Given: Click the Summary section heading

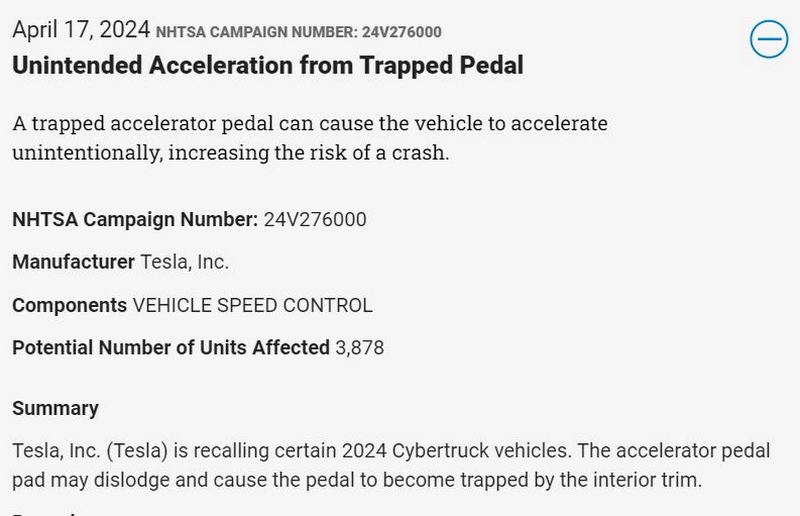Looking at the screenshot, I should coord(56,408).
